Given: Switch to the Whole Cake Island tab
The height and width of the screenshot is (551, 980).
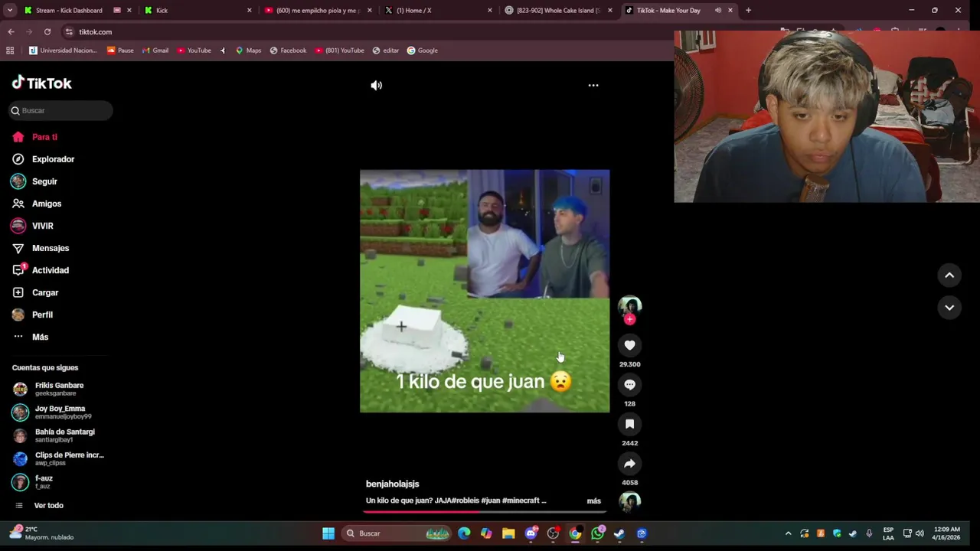Looking at the screenshot, I should click(x=559, y=11).
